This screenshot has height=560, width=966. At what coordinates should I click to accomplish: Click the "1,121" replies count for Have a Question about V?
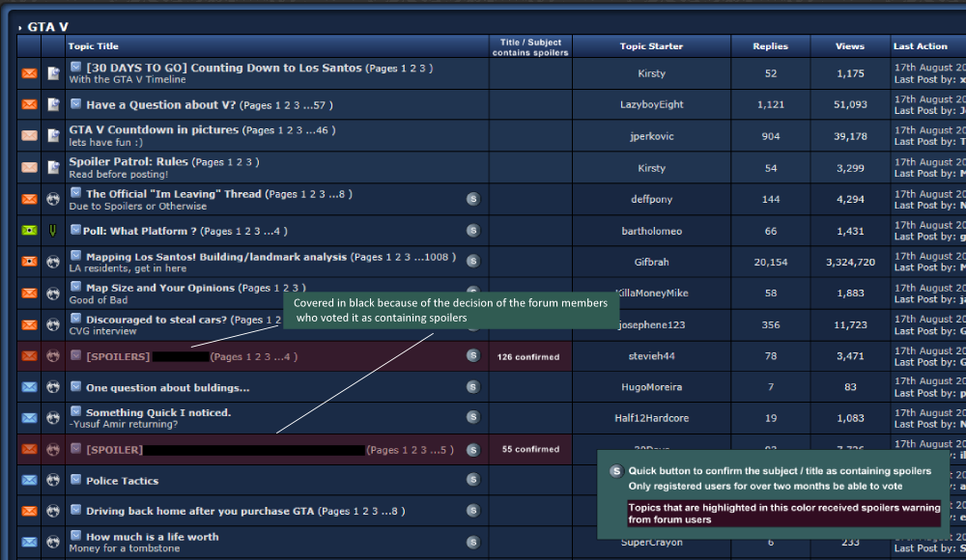[x=771, y=104]
